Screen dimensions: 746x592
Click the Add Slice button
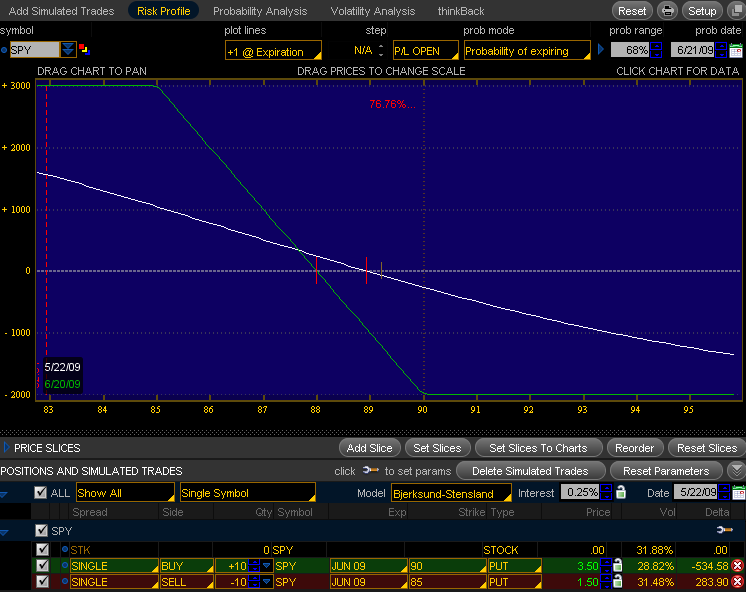(x=369, y=448)
